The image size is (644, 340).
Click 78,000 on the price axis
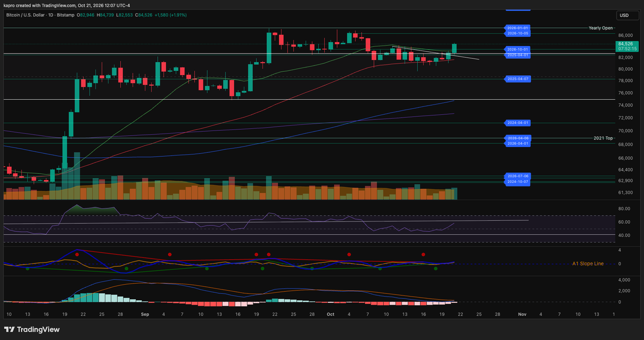[626, 81]
